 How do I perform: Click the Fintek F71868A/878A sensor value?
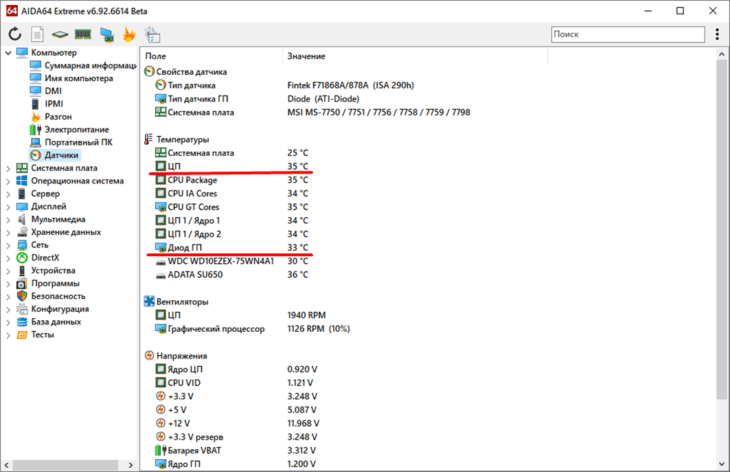351,85
